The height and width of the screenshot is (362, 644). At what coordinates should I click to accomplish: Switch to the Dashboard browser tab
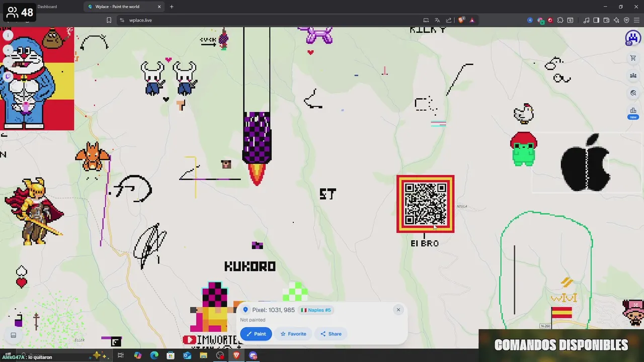47,7
